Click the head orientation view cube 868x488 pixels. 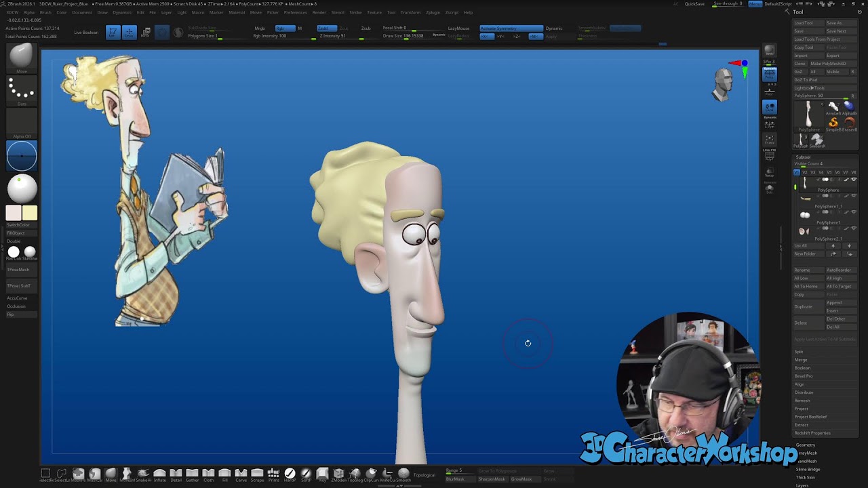(x=723, y=85)
